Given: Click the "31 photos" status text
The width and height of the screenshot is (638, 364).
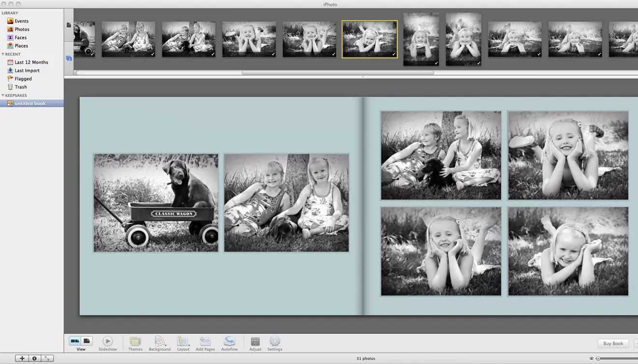Looking at the screenshot, I should (366, 358).
